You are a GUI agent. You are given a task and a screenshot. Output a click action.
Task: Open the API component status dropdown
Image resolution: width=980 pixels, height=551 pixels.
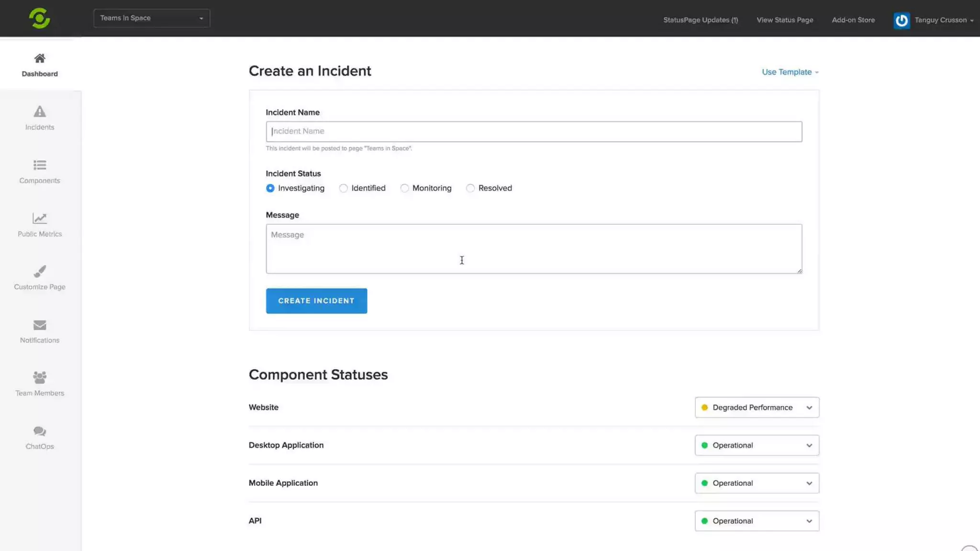(757, 521)
